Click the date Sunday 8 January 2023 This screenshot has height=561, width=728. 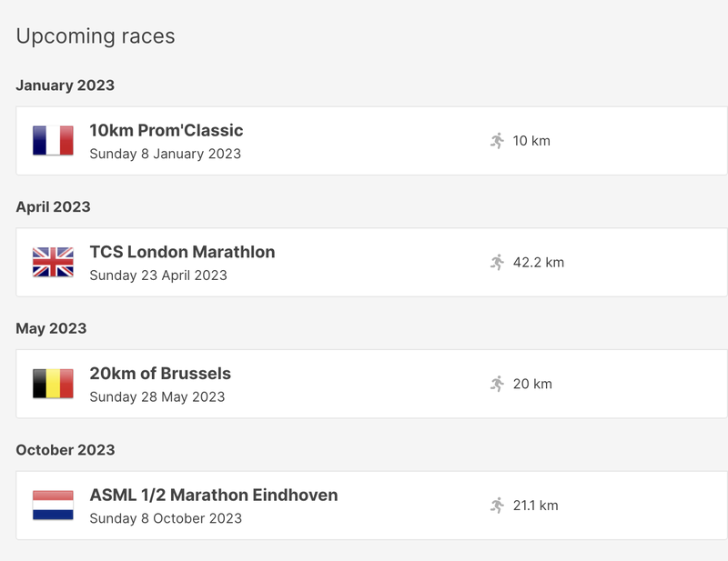pos(166,152)
